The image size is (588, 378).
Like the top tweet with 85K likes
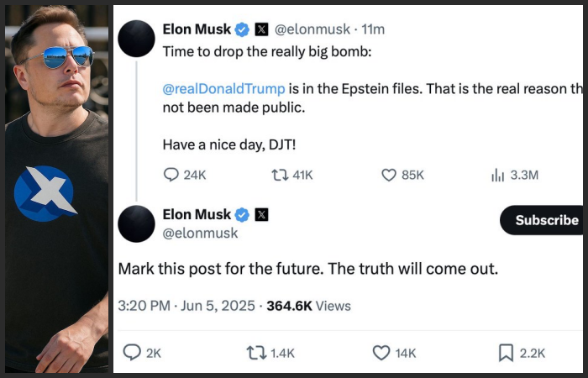[389, 175]
